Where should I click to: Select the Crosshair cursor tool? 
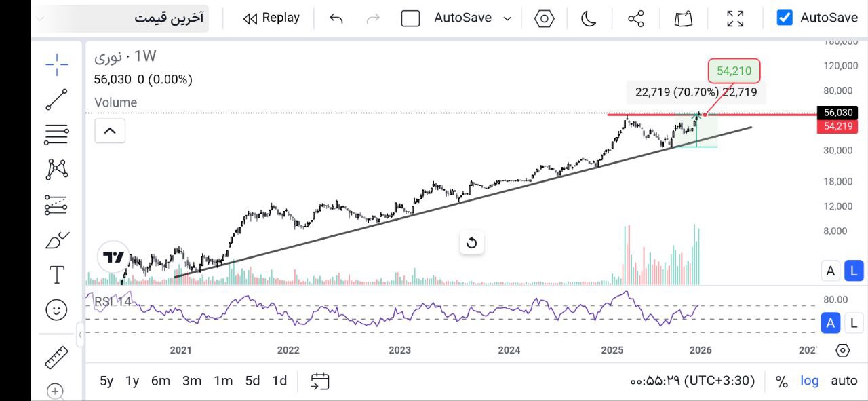(56, 64)
